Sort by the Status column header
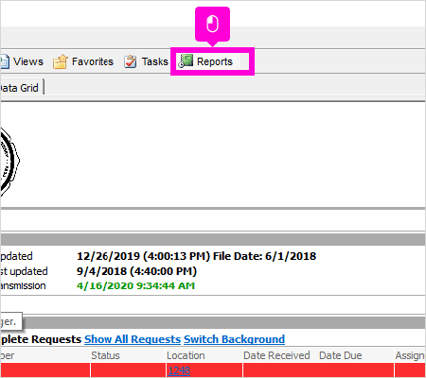 [105, 356]
